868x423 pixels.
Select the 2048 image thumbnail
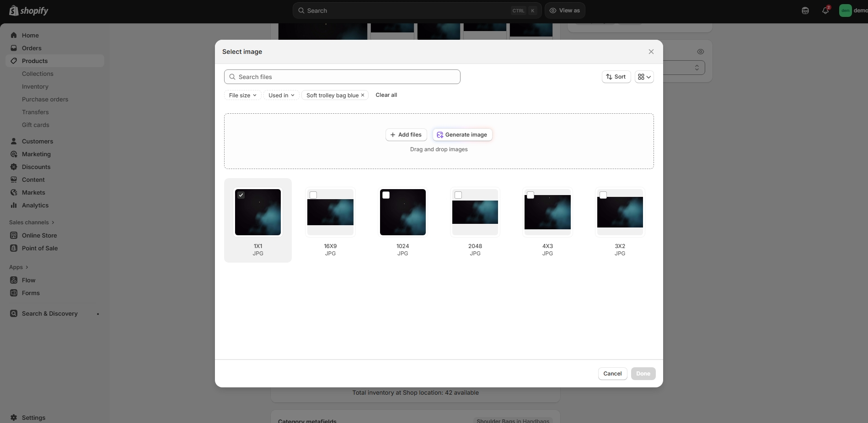pyautogui.click(x=475, y=212)
